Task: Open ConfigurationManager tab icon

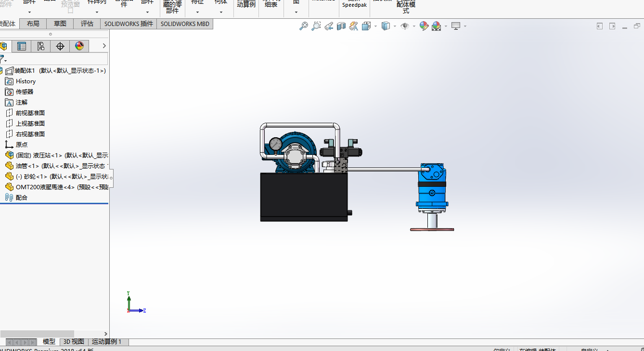Action: 41,46
